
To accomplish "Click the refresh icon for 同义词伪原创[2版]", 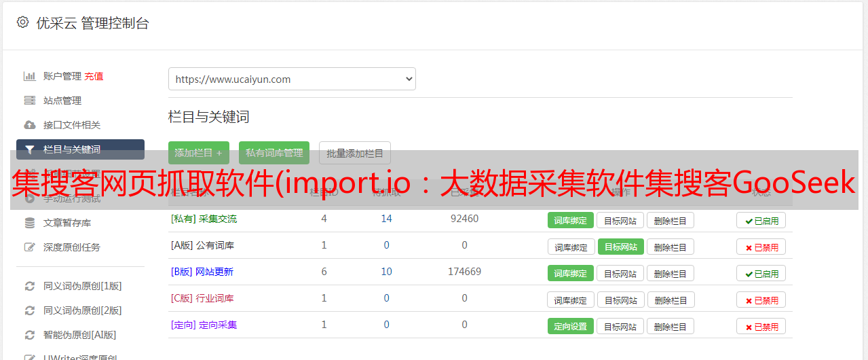I will 29,310.
